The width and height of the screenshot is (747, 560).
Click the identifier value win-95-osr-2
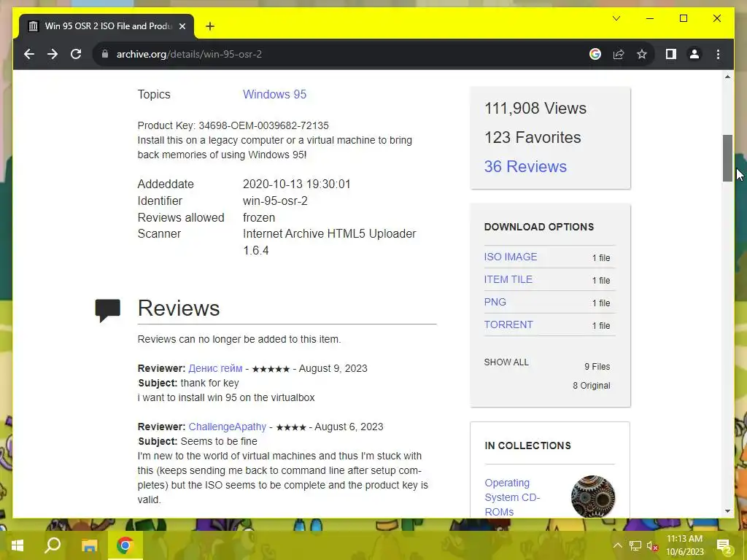tap(275, 201)
